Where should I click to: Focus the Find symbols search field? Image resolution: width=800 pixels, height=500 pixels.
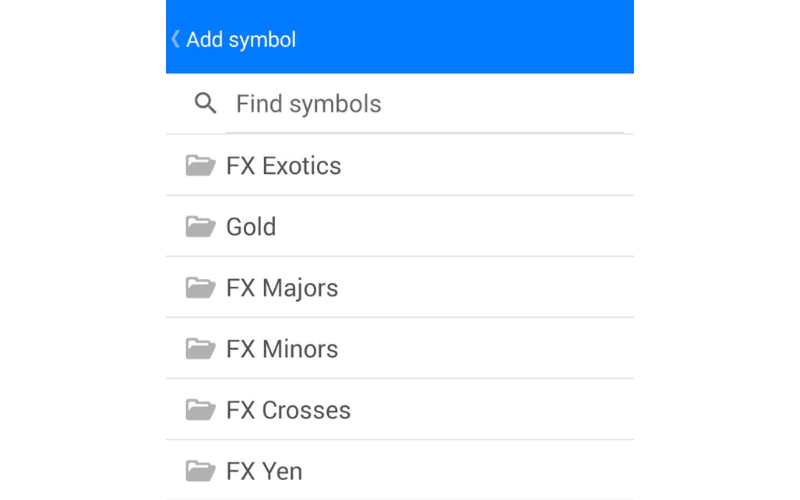point(420,104)
